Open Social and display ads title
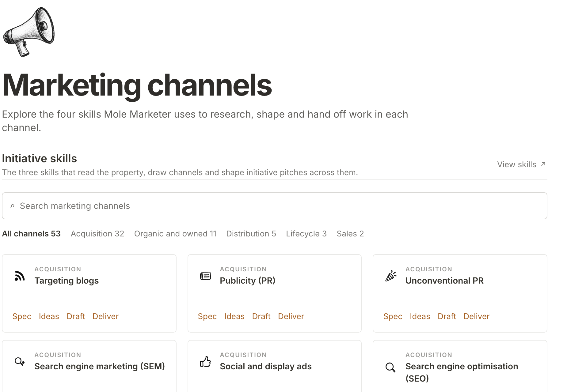This screenshot has width=567, height=392. pos(266,366)
